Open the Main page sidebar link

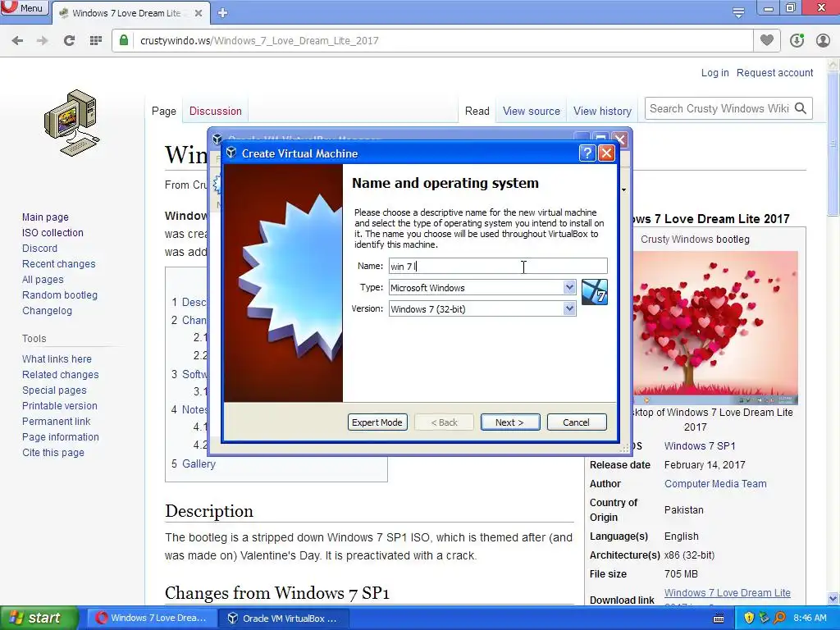click(46, 217)
